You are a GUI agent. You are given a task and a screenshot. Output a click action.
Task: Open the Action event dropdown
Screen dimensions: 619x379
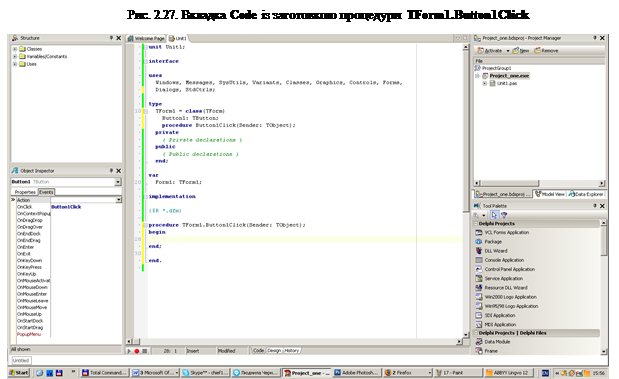pyautogui.click(x=118, y=200)
